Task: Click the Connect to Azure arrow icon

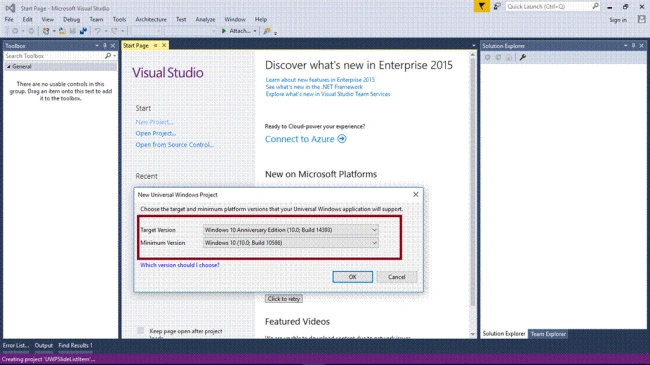Action: (x=342, y=139)
